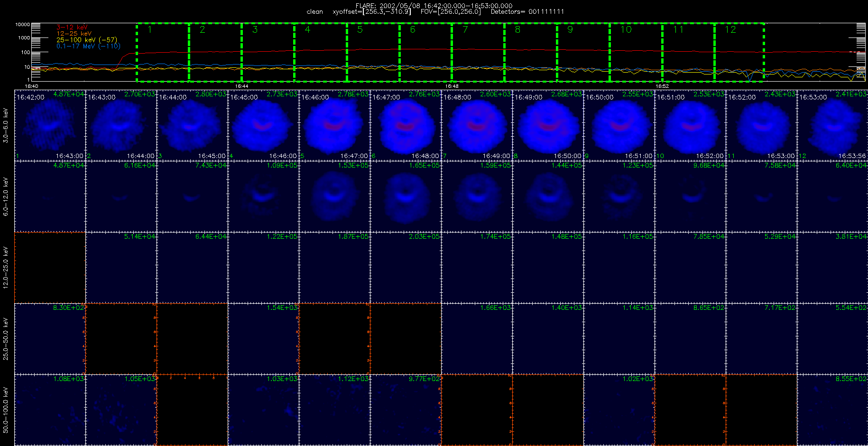The image size is (868, 446).
Task: Click the peak value 9.68E+04
Action: click(709, 166)
